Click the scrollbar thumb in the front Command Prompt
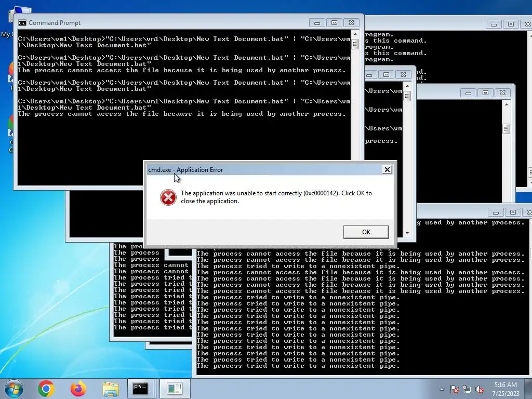This screenshot has height=399, width=532. click(x=355, y=44)
